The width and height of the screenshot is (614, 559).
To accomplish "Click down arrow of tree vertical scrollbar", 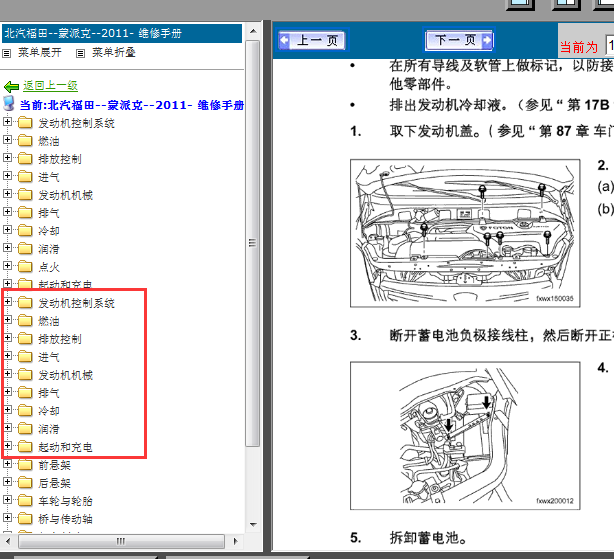I will (253, 525).
